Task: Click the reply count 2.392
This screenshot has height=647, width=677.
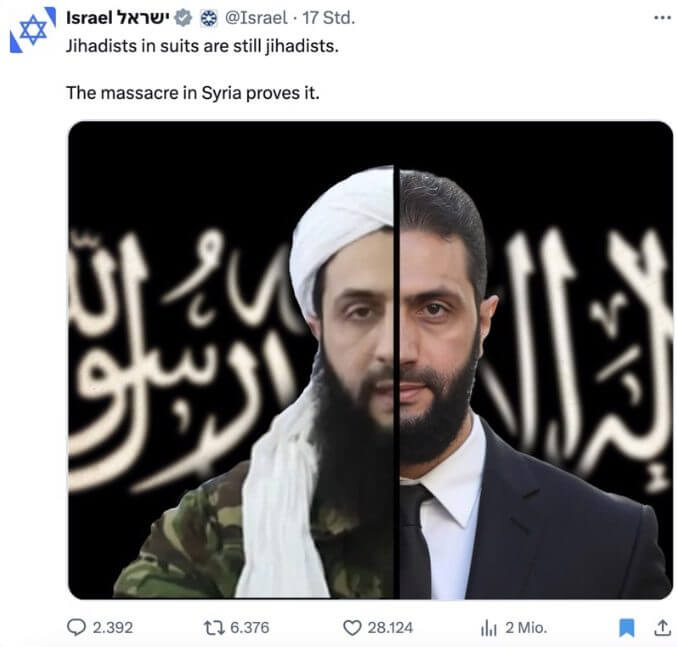Action: click(x=113, y=628)
